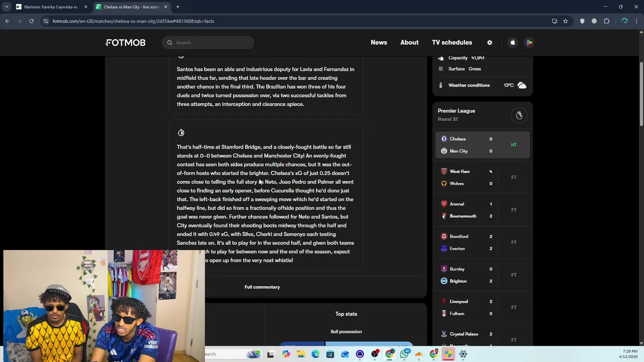Click the weather conditions cloud icon
Viewport: 644px width, 362px height.
522,85
